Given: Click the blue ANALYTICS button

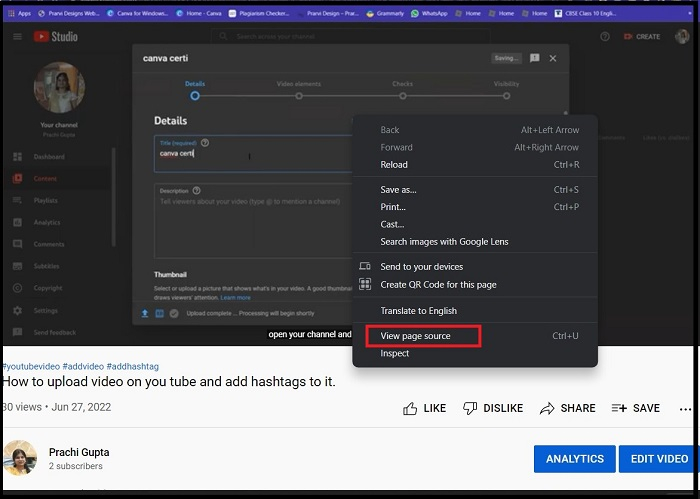Looking at the screenshot, I should pyautogui.click(x=574, y=459).
